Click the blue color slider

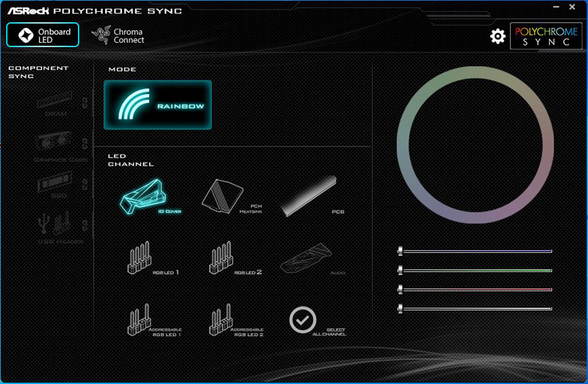[x=475, y=251]
